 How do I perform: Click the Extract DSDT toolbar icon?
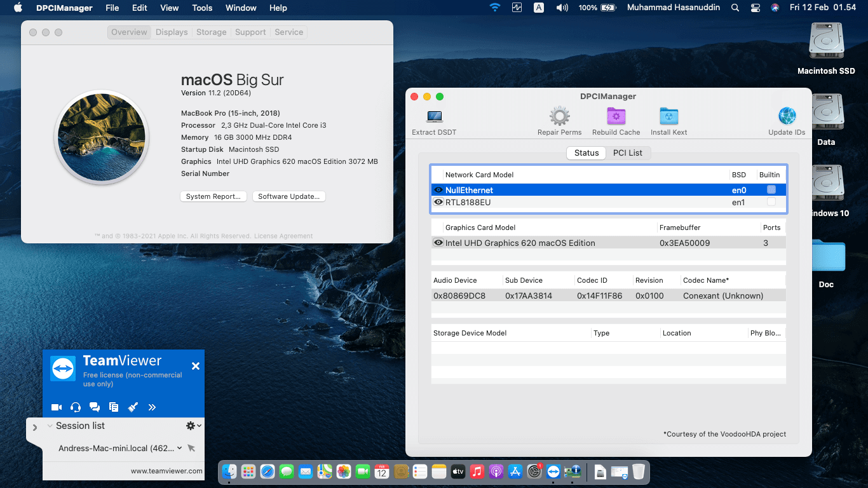pyautogui.click(x=435, y=117)
